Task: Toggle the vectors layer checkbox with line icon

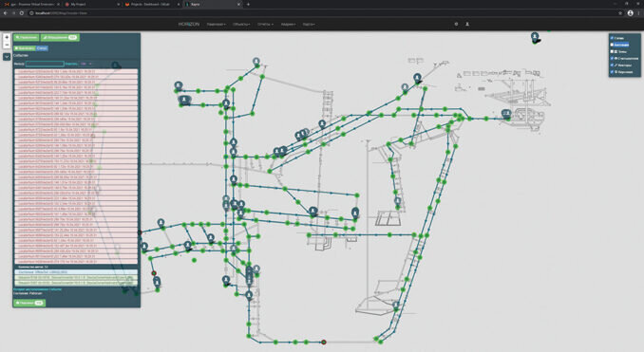Action: point(612,65)
